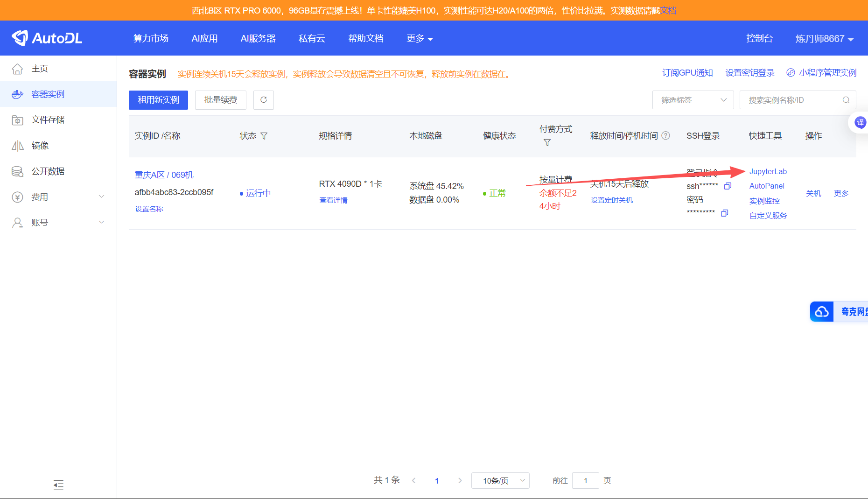The image size is (868, 499).
Task: Click the help icon next to 释放时间/停机时间
Action: 666,135
